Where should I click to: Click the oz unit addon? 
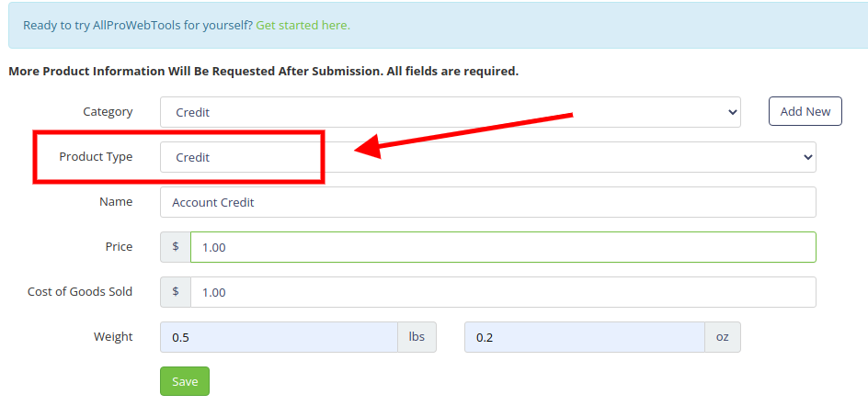click(x=723, y=337)
